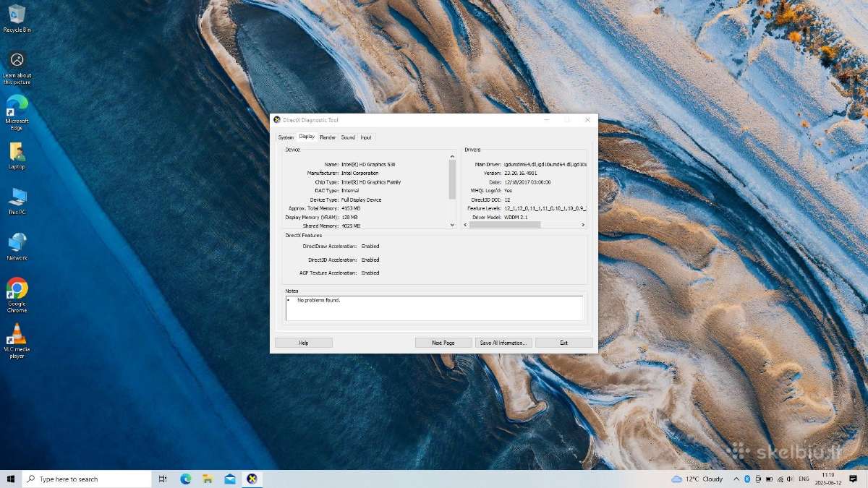Click the Device list scroll down arrow
The width and height of the screenshot is (868, 488).
tap(453, 225)
